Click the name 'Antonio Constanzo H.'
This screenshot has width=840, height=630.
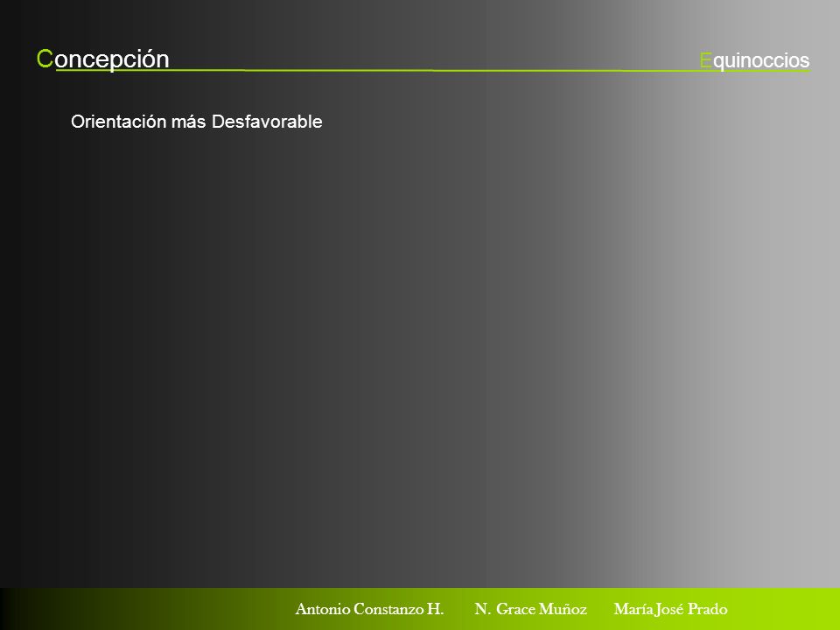coord(369,609)
